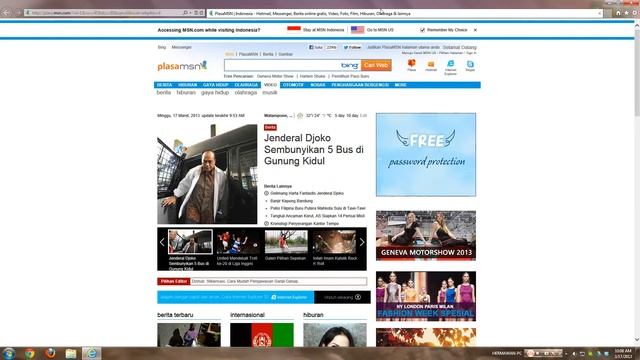Toggle Remember My Choice checkbox
The image size is (640, 360).
point(422,30)
